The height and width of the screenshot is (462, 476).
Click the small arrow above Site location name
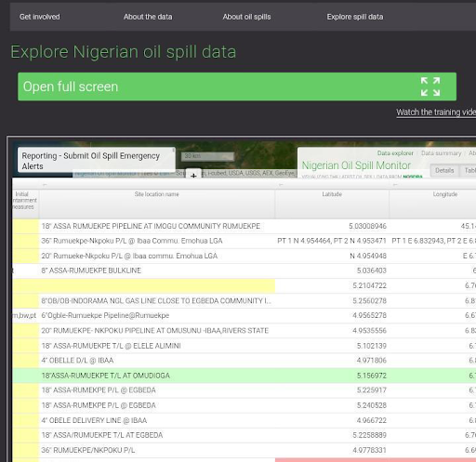pyautogui.click(x=45, y=185)
